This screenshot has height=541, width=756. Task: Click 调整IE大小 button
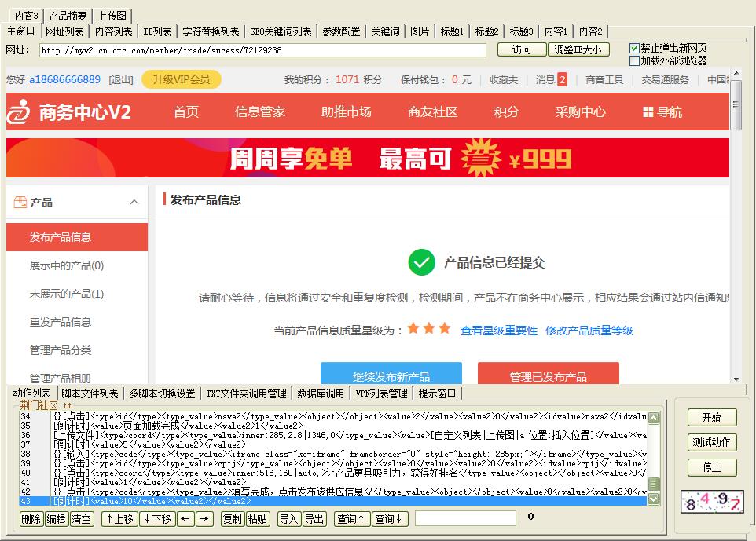click(578, 49)
